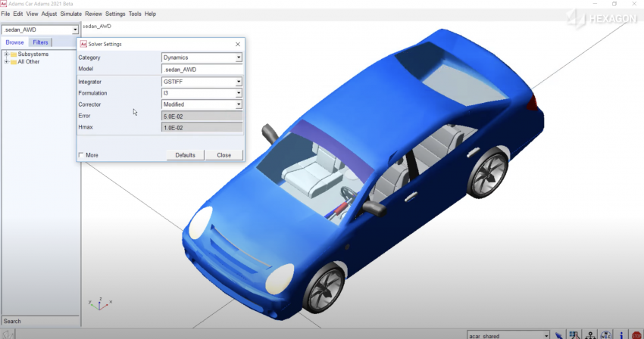Click the Solver Settings dialog Ad icon
The width and height of the screenshot is (644, 339).
[x=83, y=44]
